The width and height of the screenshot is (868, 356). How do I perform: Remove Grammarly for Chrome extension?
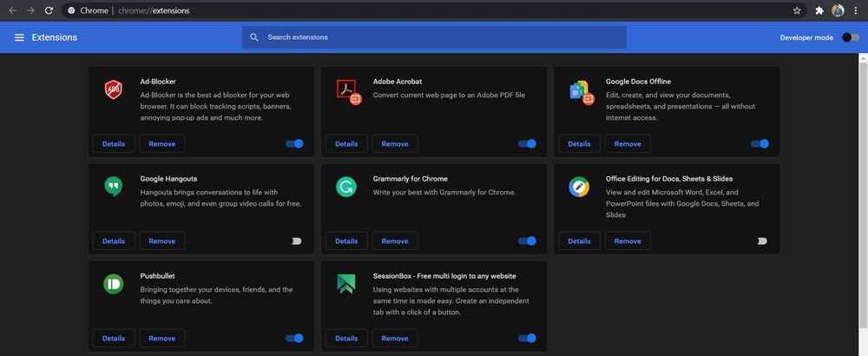[395, 241]
